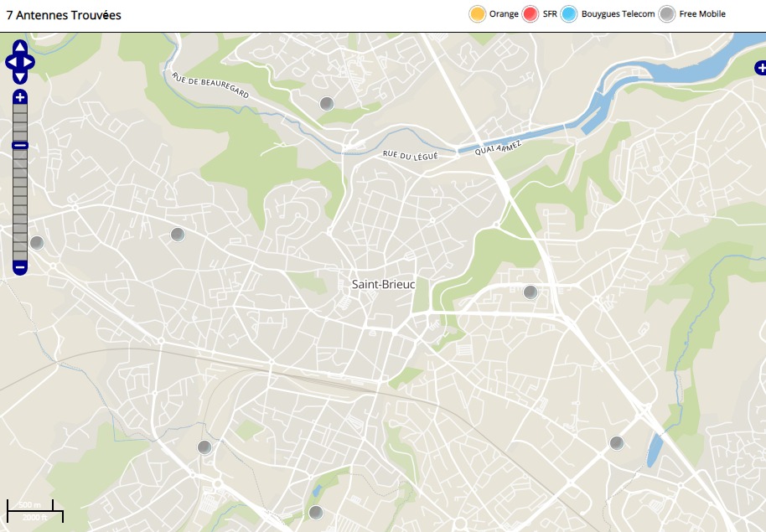Viewport: 766px width, 532px height.
Task: Toggle the Orange operator yellow circle
Action: [x=478, y=14]
